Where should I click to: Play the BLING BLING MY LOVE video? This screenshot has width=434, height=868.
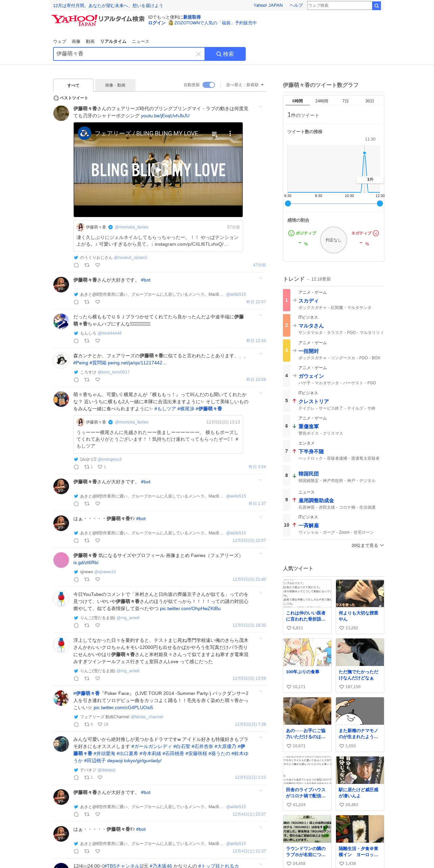(158, 170)
